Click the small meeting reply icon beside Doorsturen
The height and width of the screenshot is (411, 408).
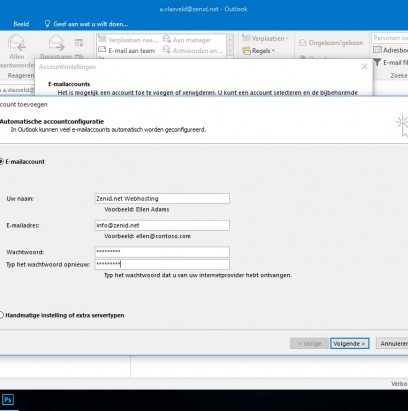[79, 42]
